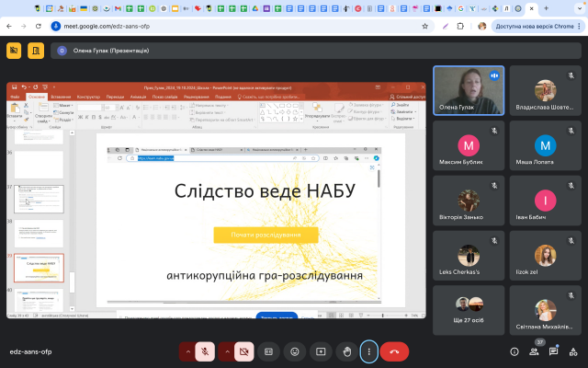Expand Chrome tab search dropdown
Image resolution: width=588 pixels, height=368 pixels.
pyautogui.click(x=580, y=8)
